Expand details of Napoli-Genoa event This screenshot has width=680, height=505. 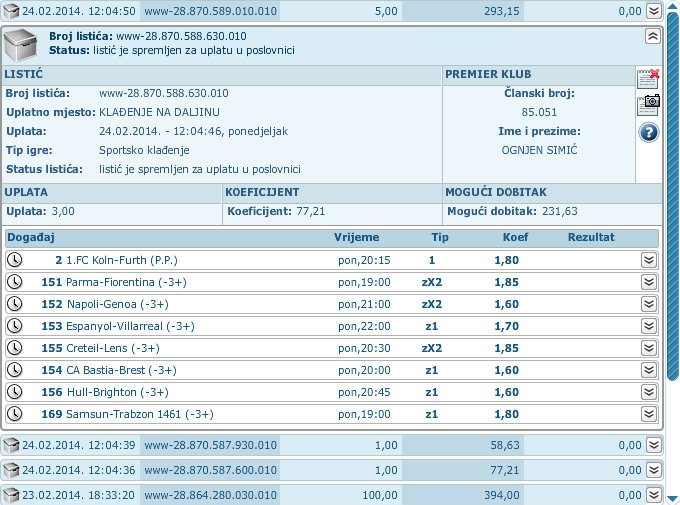coord(649,304)
